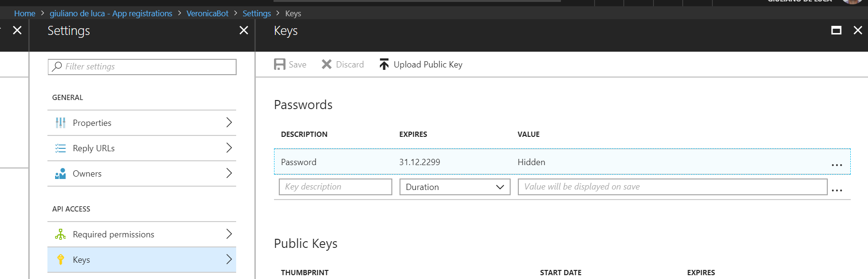This screenshot has height=279, width=868.
Task: Click the Save disk icon
Action: [x=280, y=64]
